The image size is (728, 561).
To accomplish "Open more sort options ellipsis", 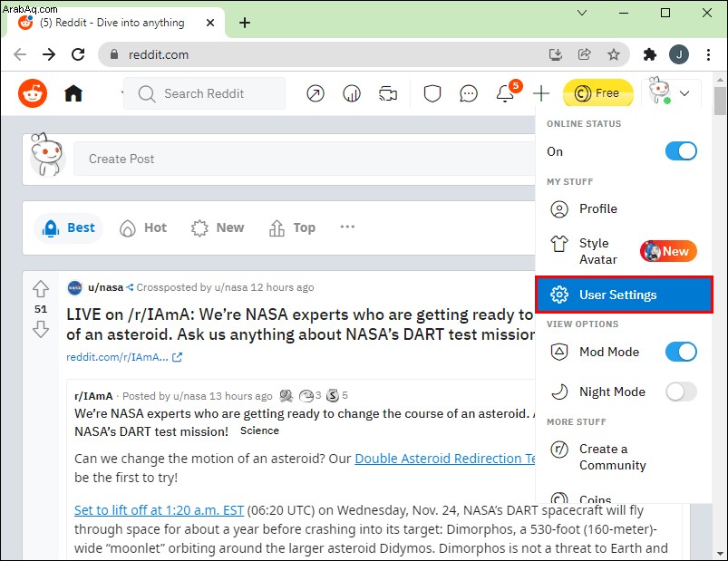I will [x=347, y=227].
